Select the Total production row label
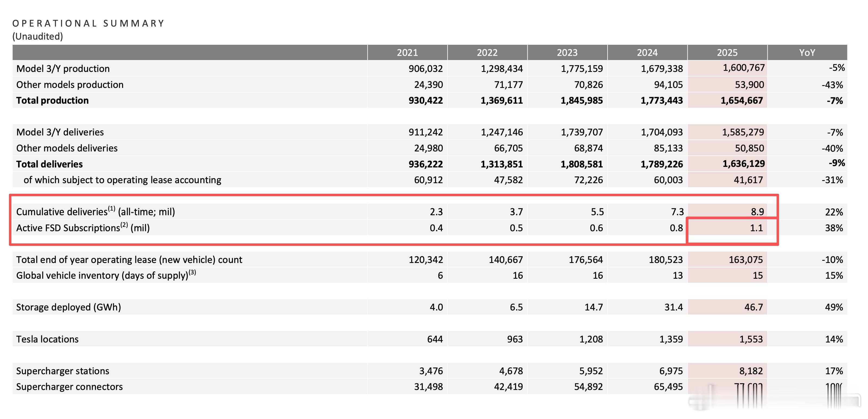868x419 pixels. [53, 100]
